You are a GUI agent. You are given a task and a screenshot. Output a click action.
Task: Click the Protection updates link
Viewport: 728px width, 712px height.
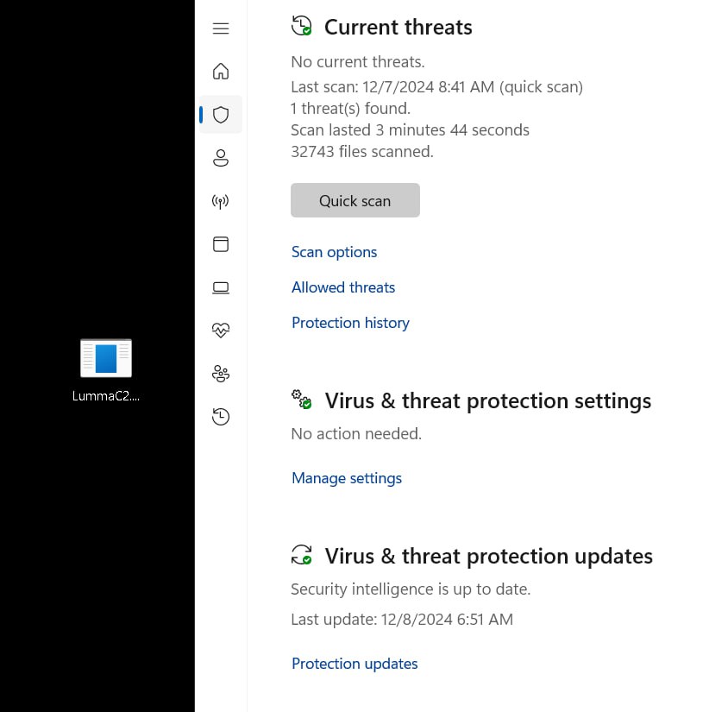355,664
